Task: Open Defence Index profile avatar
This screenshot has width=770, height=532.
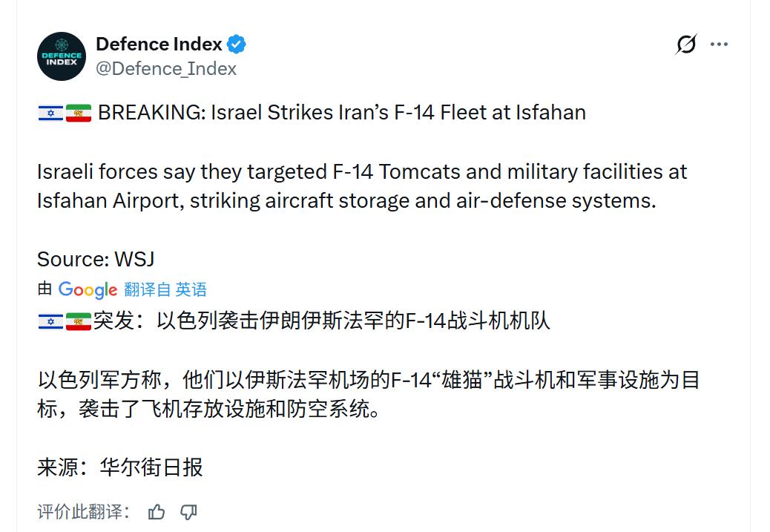Action: (62, 56)
